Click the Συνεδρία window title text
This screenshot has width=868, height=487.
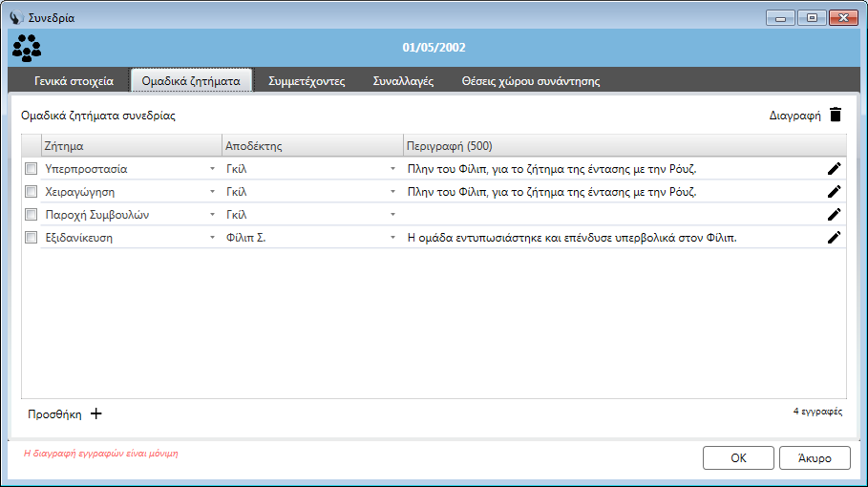[x=52, y=18]
